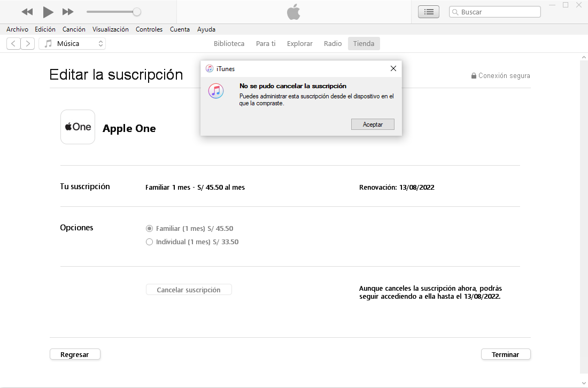Switch to the Radio tab
The image size is (588, 388).
[x=333, y=43]
